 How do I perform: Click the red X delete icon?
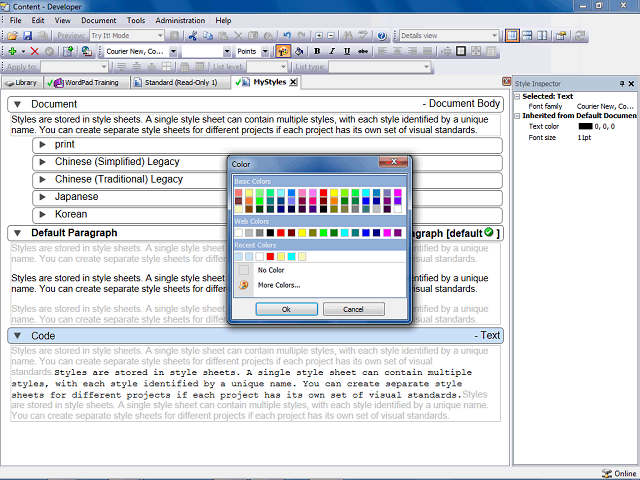point(35,51)
